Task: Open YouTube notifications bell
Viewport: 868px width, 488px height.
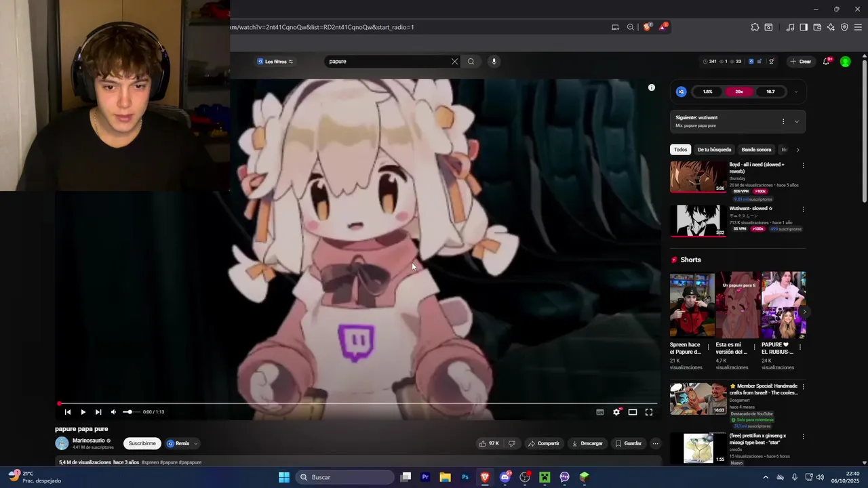Action: pyautogui.click(x=827, y=62)
